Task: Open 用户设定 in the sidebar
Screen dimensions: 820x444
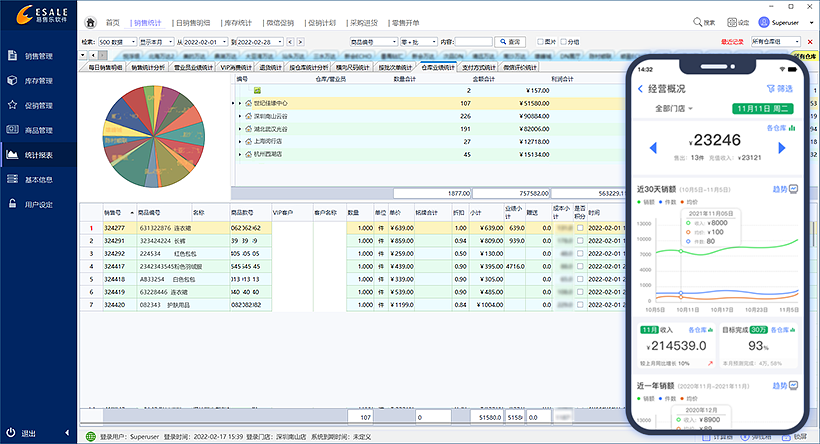Action: click(38, 204)
